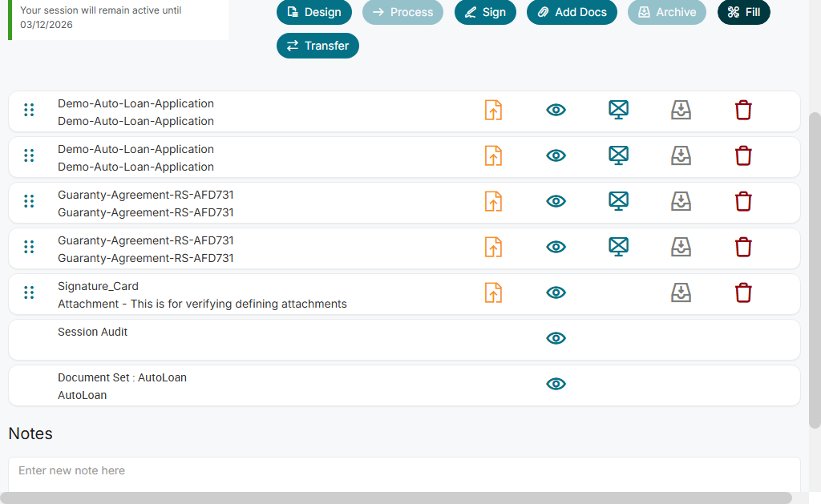
Task: Grab drag handle of second Demo-Auto-Loan-Application row
Action: point(29,155)
